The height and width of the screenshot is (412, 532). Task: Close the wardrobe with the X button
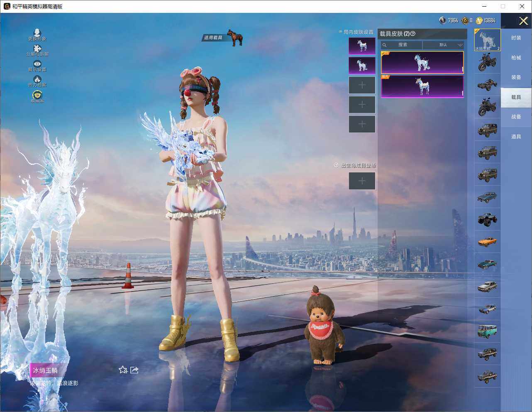click(x=523, y=21)
